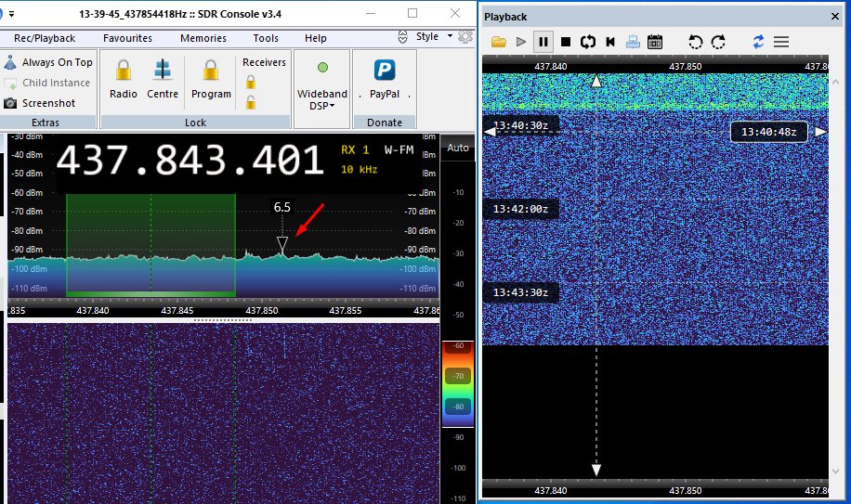Image resolution: width=851 pixels, height=504 pixels.
Task: Open the PayPal donate button
Action: point(385,79)
